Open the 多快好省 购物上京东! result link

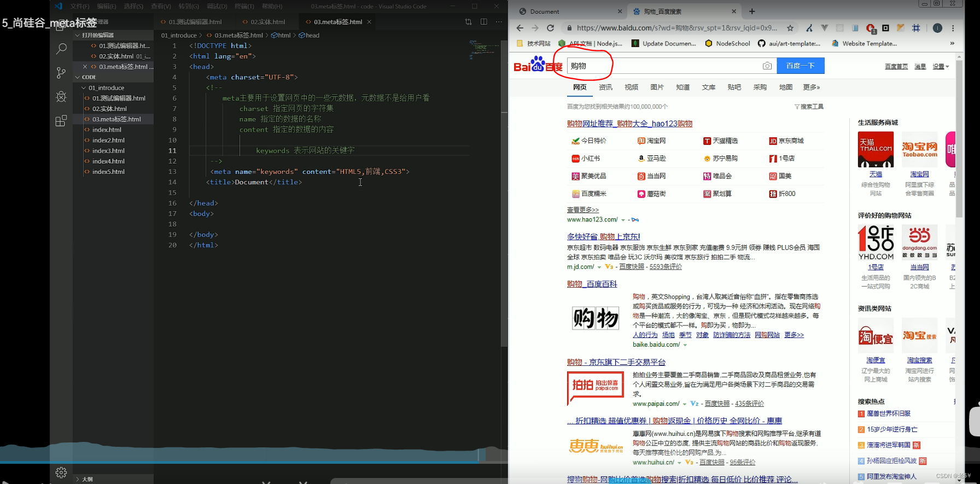[x=603, y=236]
